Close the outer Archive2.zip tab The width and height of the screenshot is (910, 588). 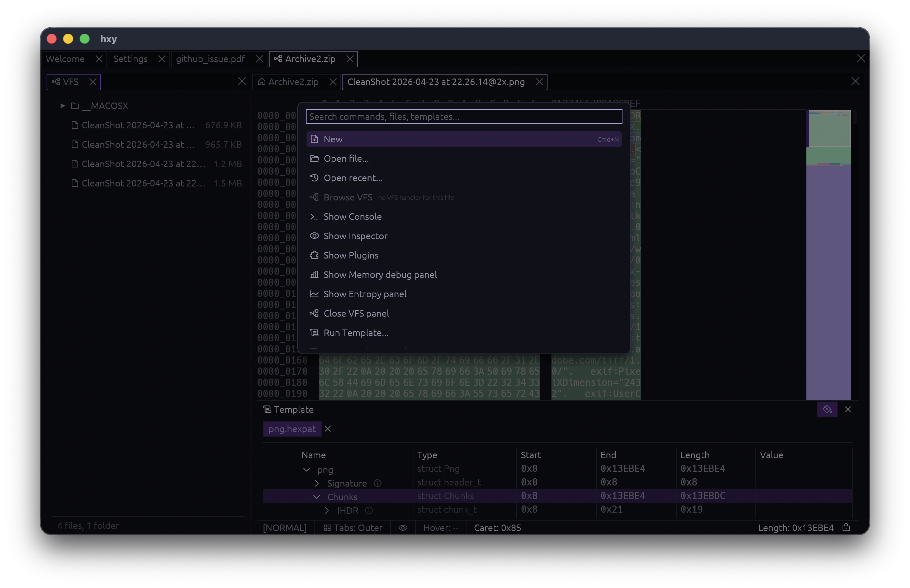[350, 59]
